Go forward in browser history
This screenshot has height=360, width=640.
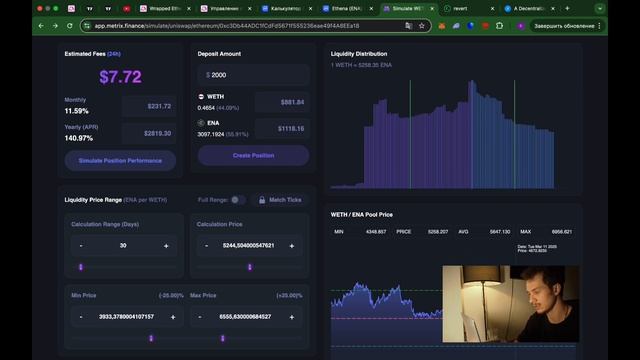point(55,26)
